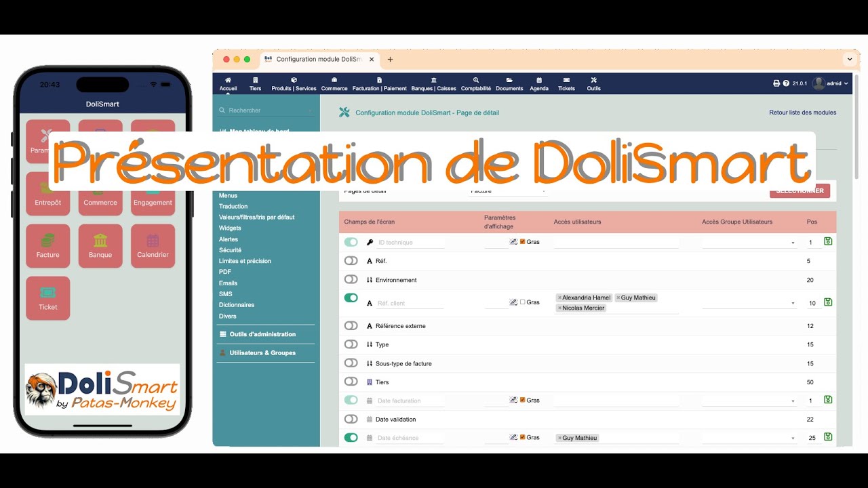Check Gras checkbox in Réf. client row

click(x=522, y=302)
